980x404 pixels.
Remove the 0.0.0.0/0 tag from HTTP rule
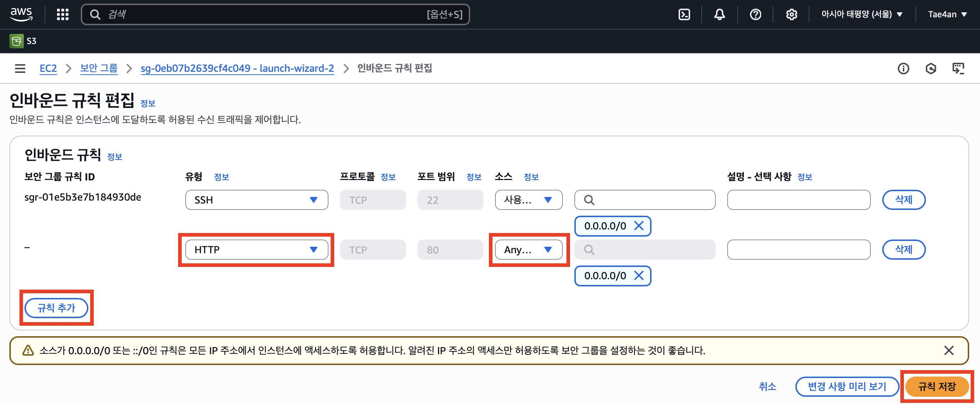(639, 275)
